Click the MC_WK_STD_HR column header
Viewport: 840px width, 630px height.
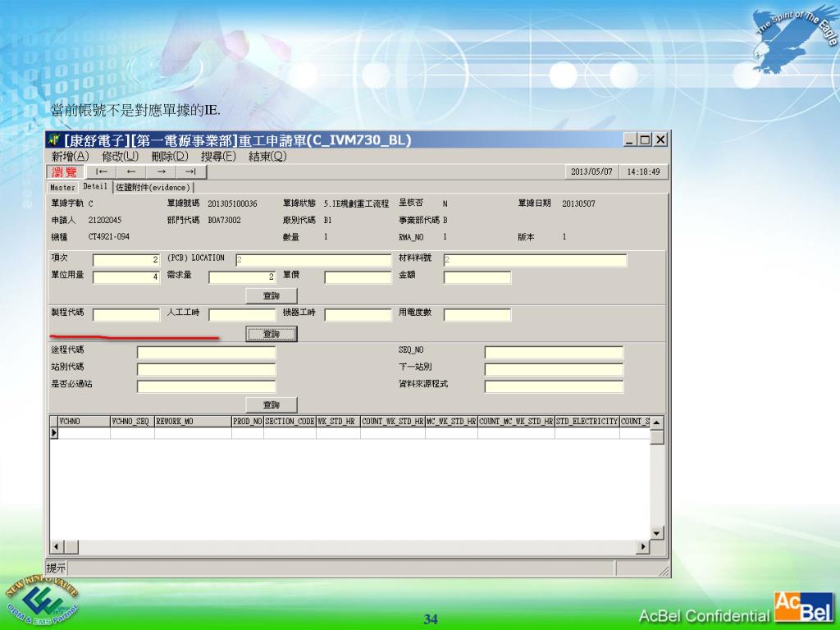(x=452, y=422)
